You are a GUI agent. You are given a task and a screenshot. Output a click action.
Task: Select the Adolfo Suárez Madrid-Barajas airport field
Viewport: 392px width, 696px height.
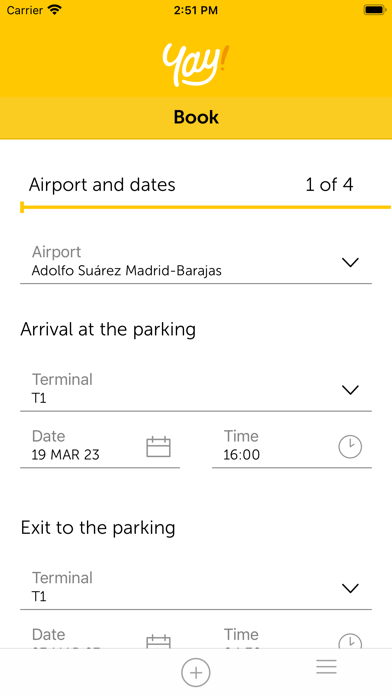(196, 262)
